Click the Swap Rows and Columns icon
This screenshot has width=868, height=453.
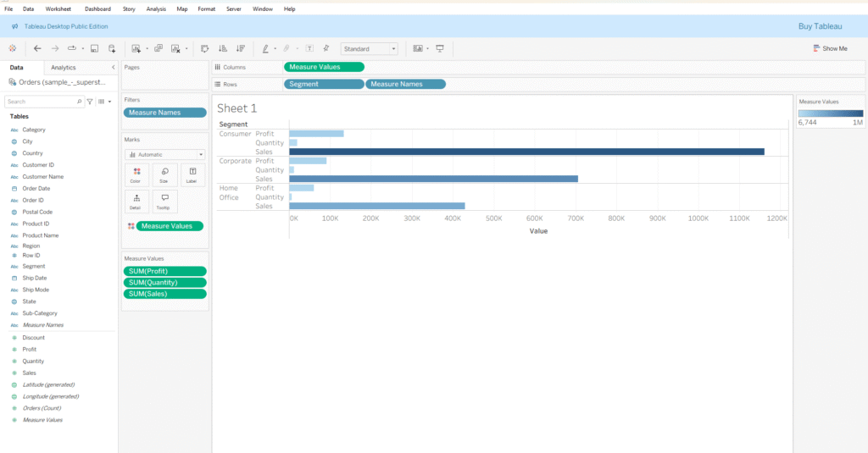tap(204, 49)
